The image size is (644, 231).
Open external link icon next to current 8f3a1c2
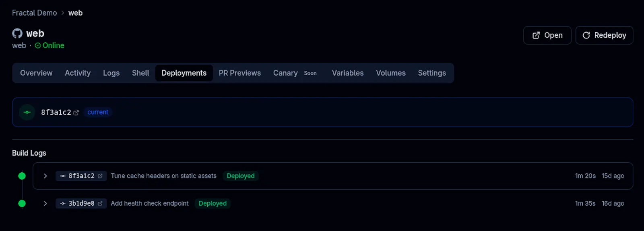(x=76, y=112)
